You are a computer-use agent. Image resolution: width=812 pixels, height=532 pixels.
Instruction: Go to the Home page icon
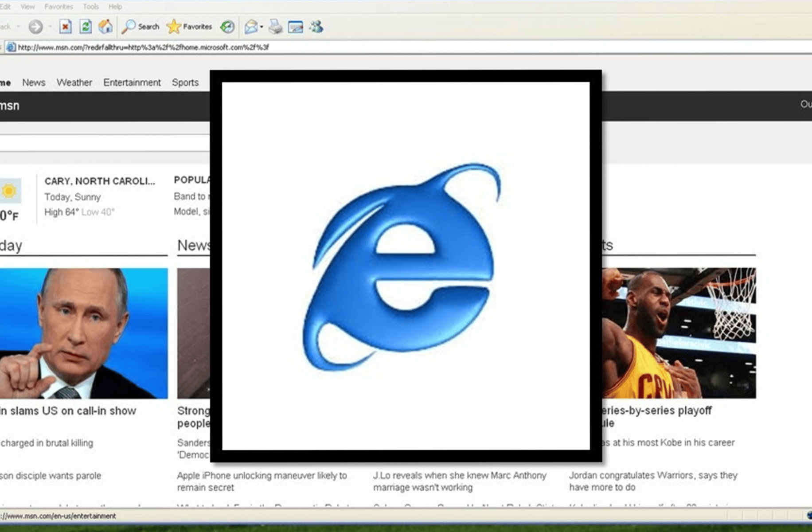coord(105,27)
